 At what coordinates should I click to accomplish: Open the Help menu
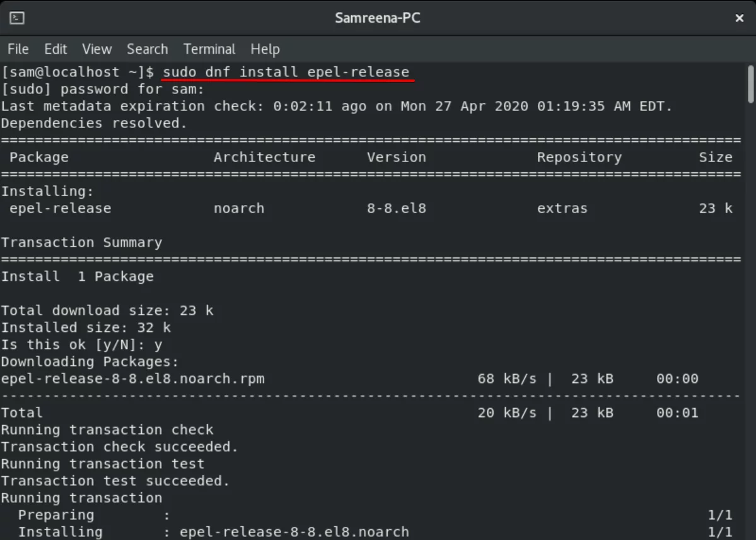[x=265, y=49]
